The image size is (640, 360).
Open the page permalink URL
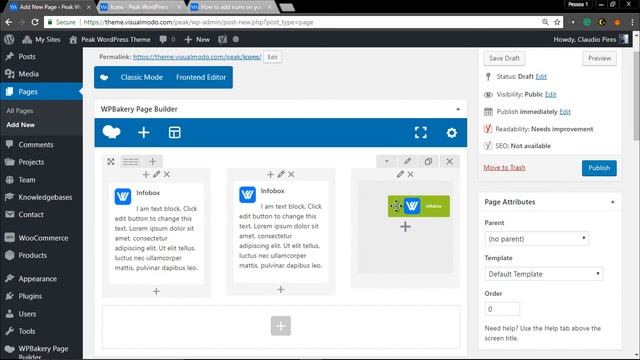click(x=197, y=57)
